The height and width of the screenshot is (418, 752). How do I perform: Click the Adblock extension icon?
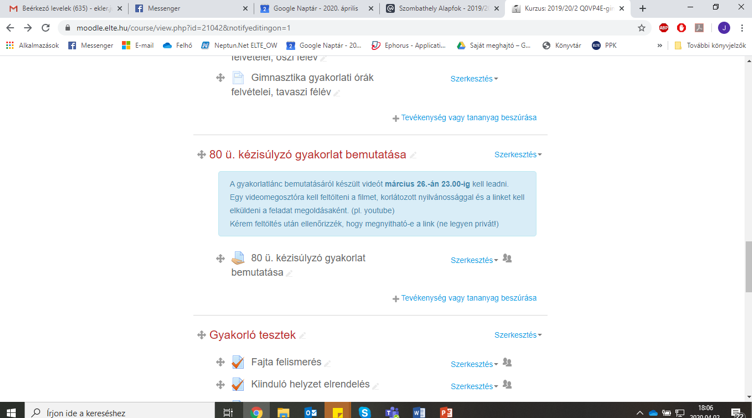pyautogui.click(x=664, y=28)
